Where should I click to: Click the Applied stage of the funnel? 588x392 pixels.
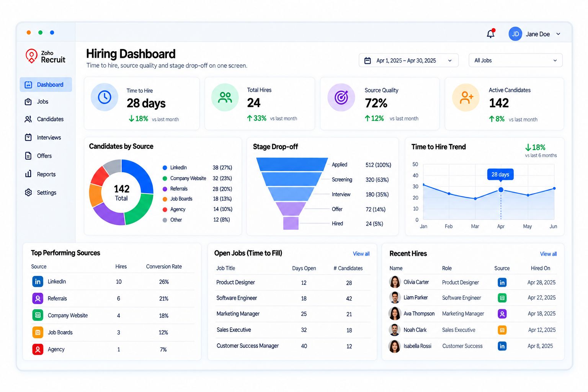pyautogui.click(x=292, y=165)
